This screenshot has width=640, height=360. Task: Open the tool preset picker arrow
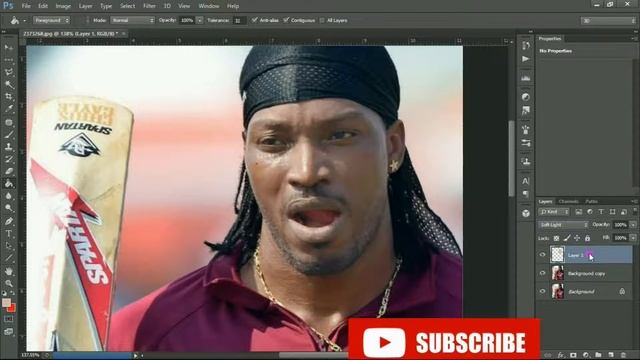click(x=24, y=20)
